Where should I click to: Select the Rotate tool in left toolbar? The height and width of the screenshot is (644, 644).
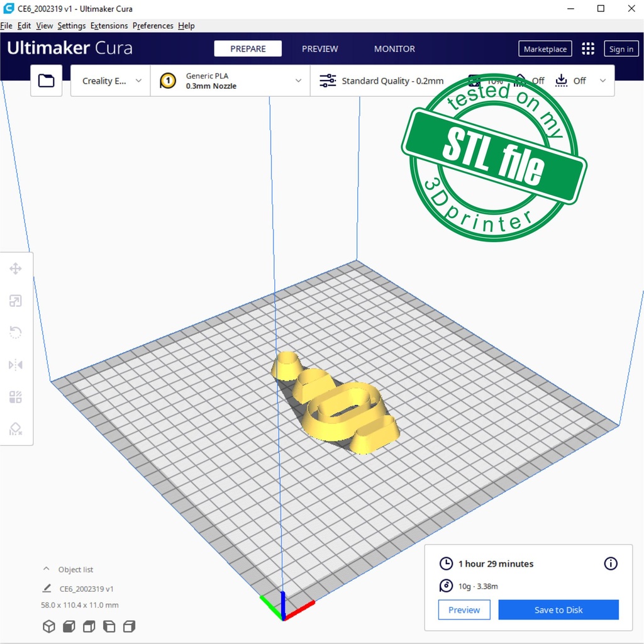[x=16, y=333]
